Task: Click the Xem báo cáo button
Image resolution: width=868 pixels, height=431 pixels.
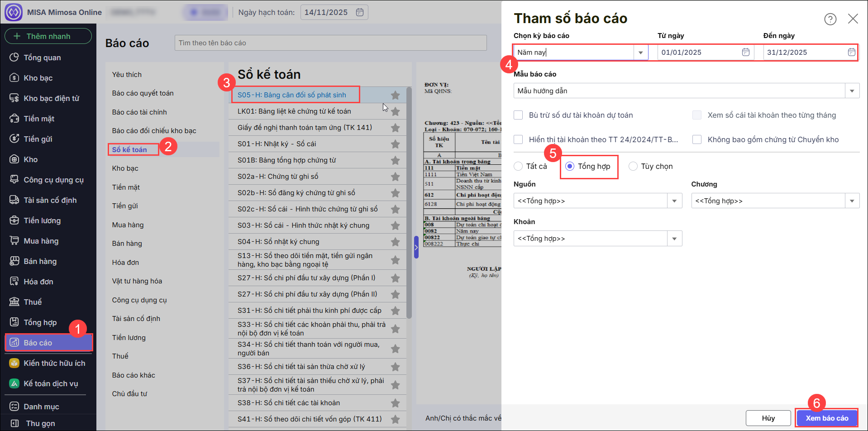Action: point(826,418)
